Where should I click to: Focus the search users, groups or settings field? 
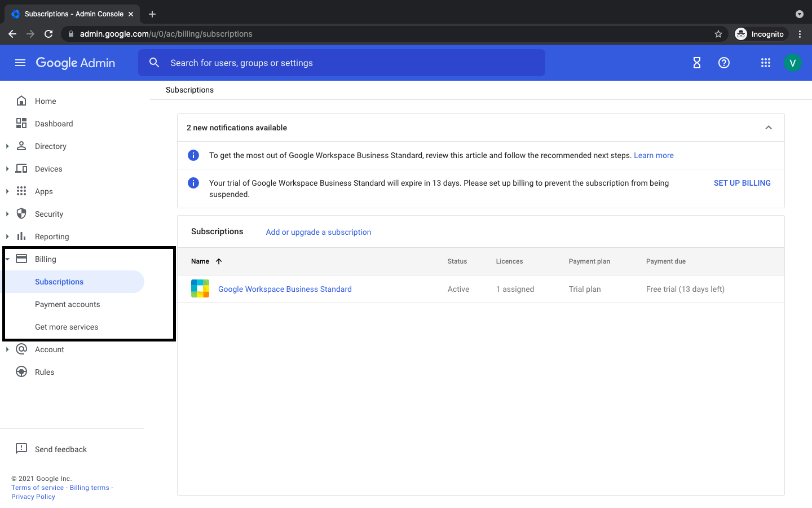[342, 63]
